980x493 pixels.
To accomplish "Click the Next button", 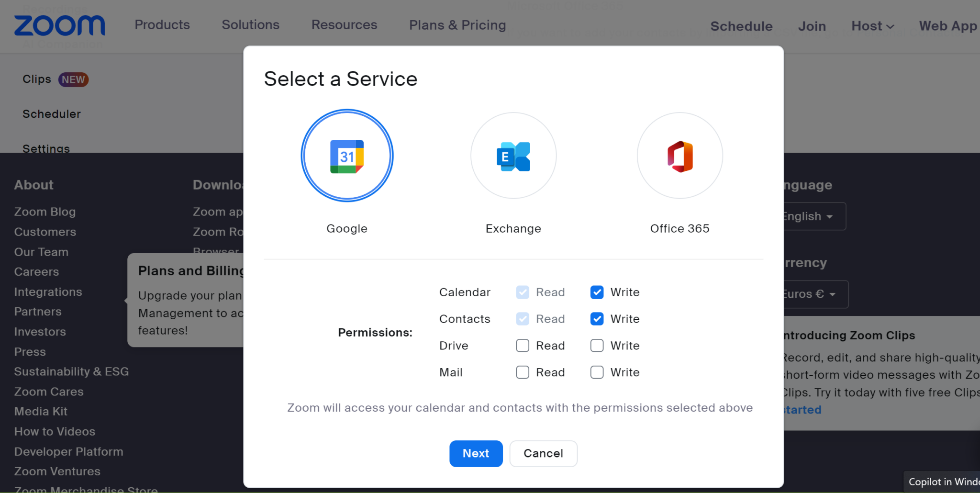I will click(476, 453).
